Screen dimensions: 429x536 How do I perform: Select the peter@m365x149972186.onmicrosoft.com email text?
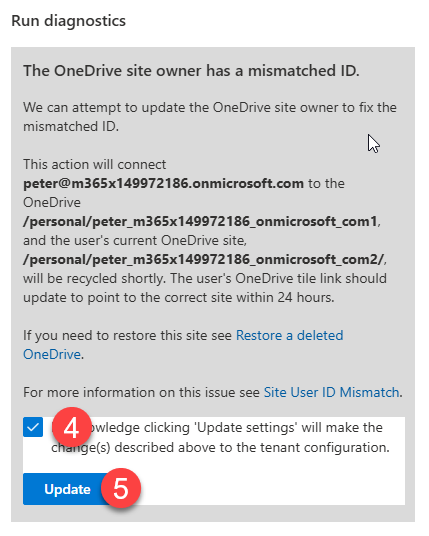(x=163, y=184)
